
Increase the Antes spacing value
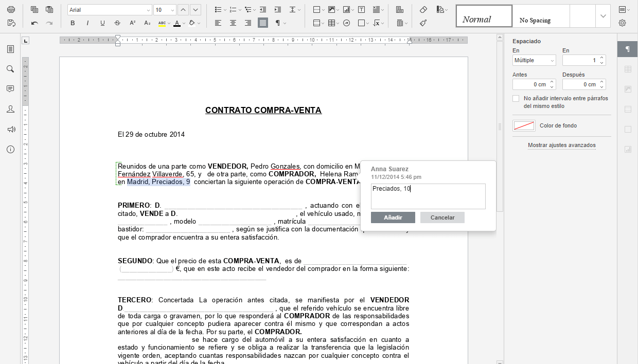[x=552, y=82]
